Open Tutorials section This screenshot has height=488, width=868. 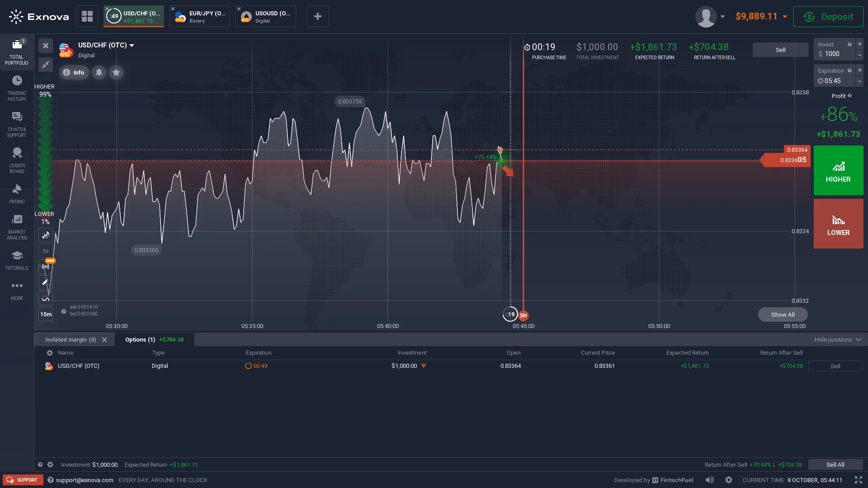click(17, 261)
